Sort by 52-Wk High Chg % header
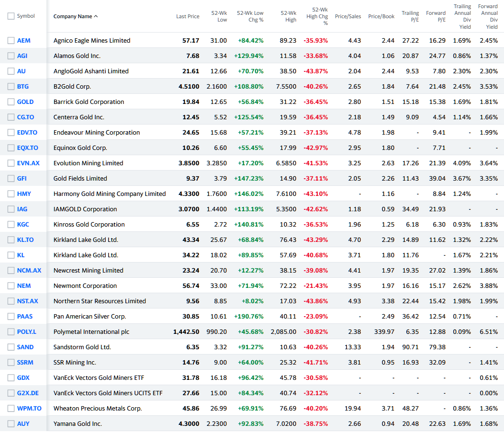 [317, 16]
